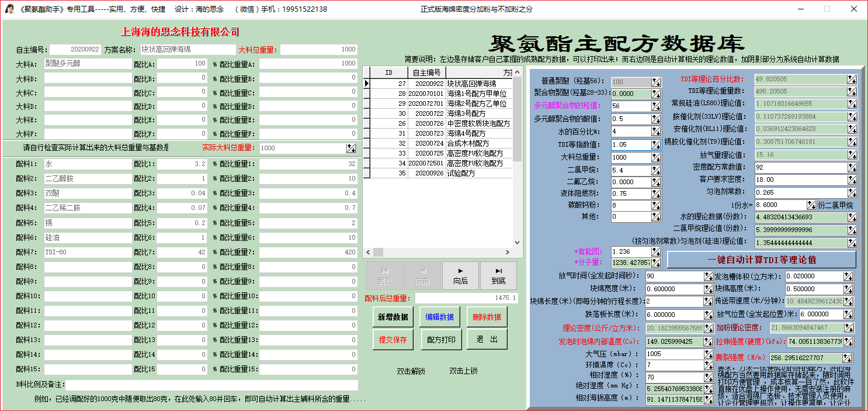Image resolution: width=868 pixels, height=411 pixels.
Task: Click the arrow icon beside 水的百分比% field
Action: (656, 132)
